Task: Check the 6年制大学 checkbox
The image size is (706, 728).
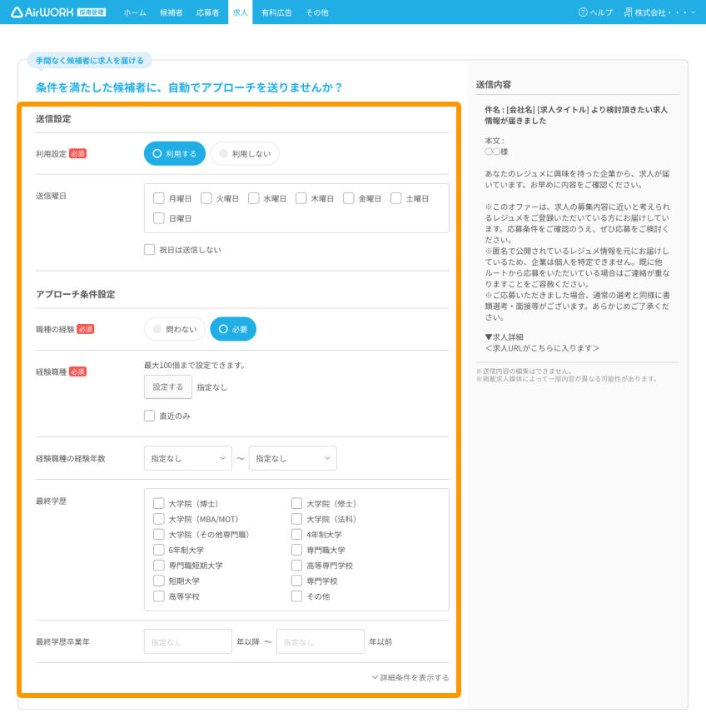Action: pyautogui.click(x=159, y=550)
